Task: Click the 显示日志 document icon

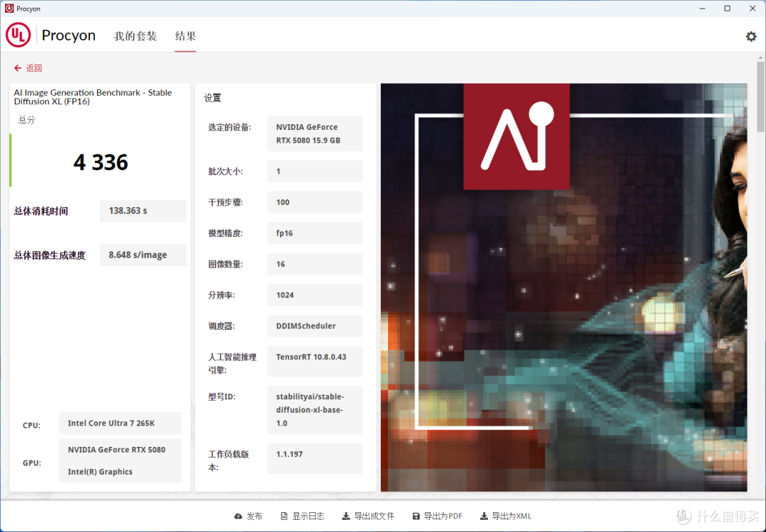Action: pos(284,516)
